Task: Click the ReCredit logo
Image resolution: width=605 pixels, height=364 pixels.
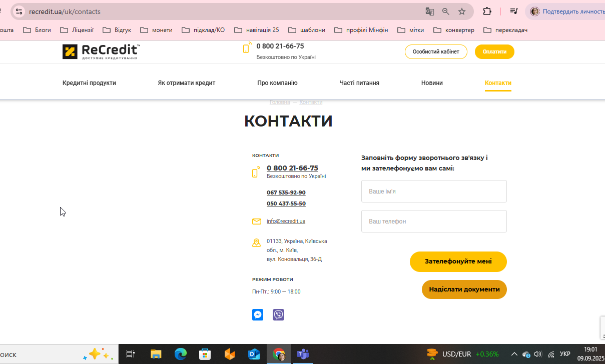Action: point(101,51)
